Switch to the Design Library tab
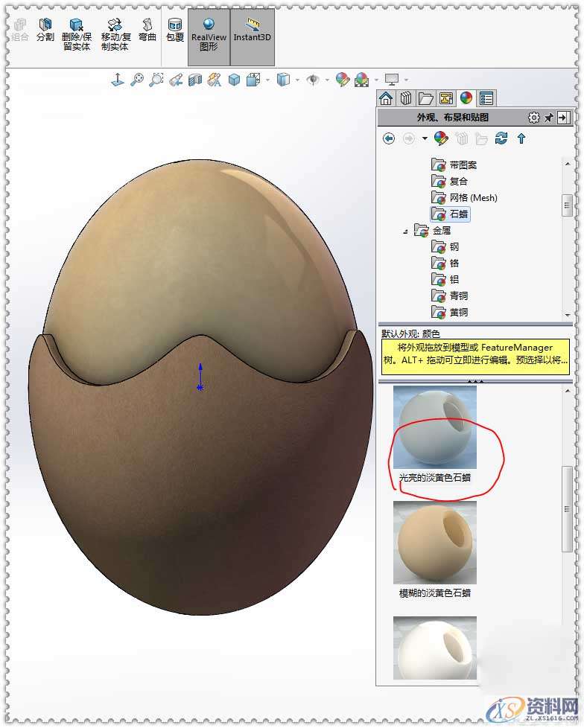 [x=406, y=98]
